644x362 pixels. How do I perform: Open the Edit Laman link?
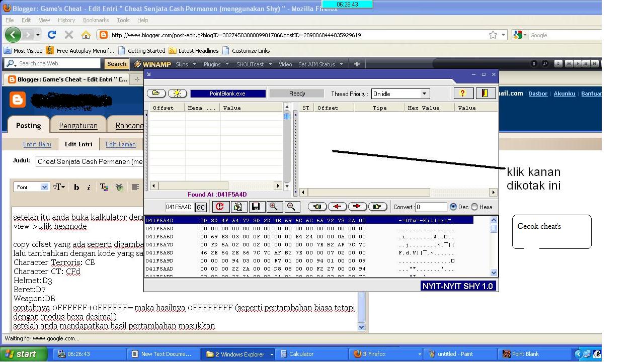point(121,144)
